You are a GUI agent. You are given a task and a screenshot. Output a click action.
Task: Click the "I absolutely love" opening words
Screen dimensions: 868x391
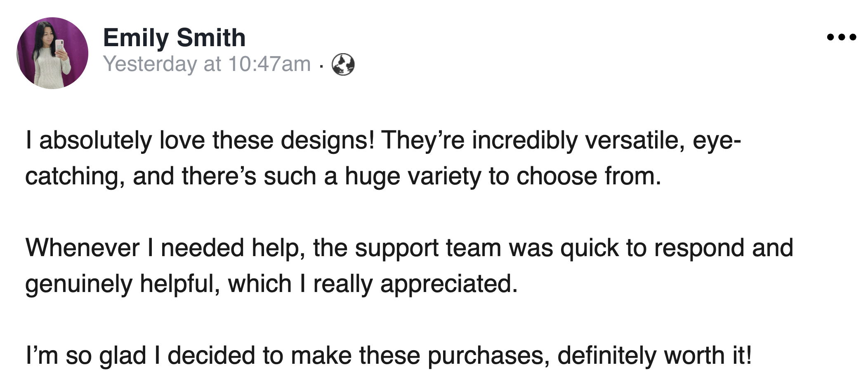[x=88, y=140]
